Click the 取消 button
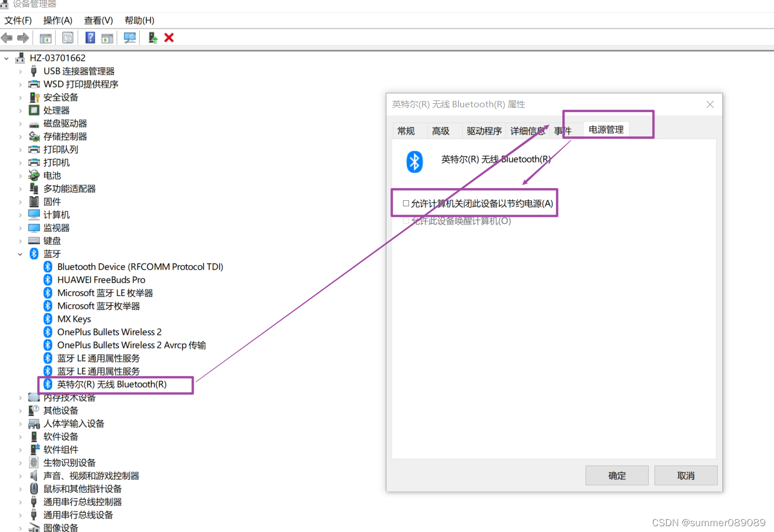This screenshot has width=774, height=532. (686, 476)
